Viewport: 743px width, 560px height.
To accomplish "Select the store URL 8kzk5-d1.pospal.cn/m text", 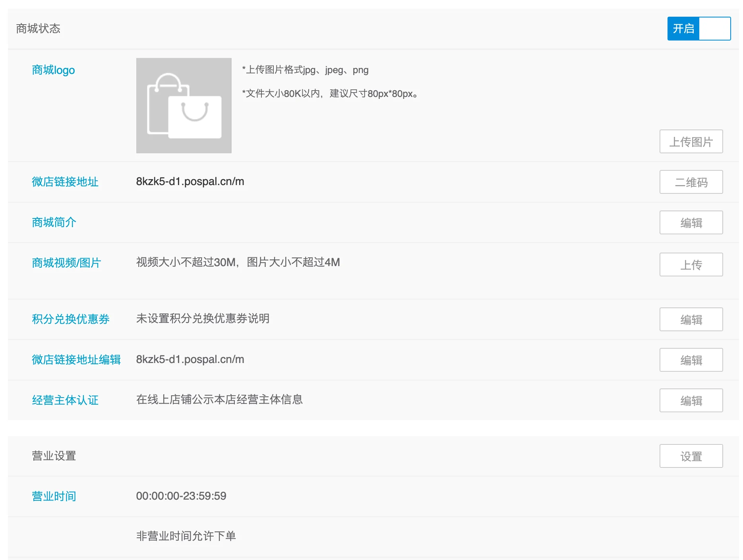I will (190, 182).
